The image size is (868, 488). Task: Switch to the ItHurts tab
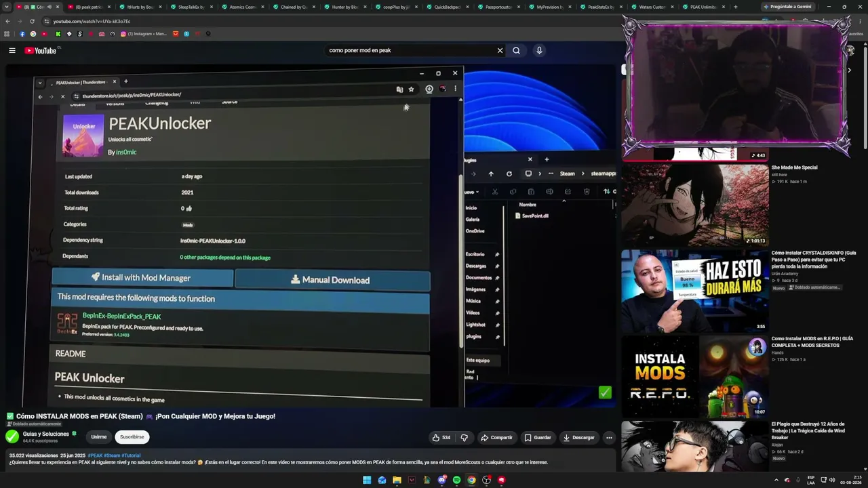point(140,7)
